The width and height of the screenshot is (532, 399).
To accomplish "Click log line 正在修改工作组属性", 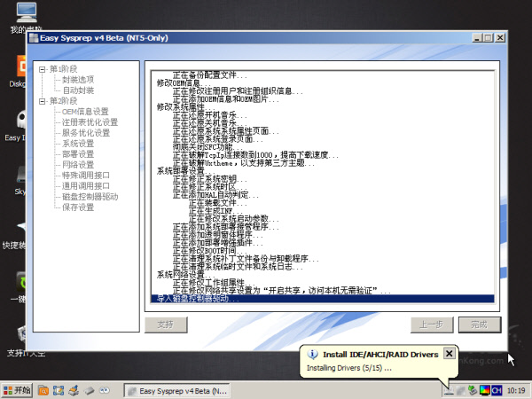I will pos(214,283).
